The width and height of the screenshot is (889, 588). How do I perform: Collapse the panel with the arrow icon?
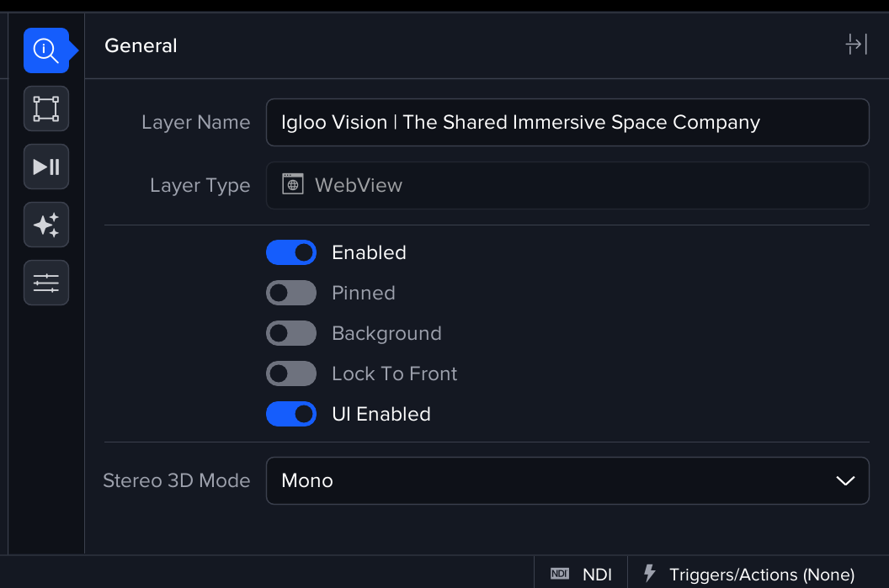856,45
